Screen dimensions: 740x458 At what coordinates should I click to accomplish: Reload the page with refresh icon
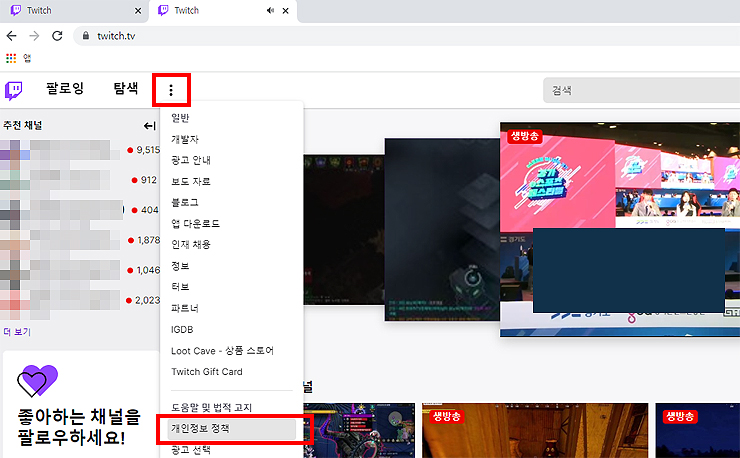pos(57,36)
